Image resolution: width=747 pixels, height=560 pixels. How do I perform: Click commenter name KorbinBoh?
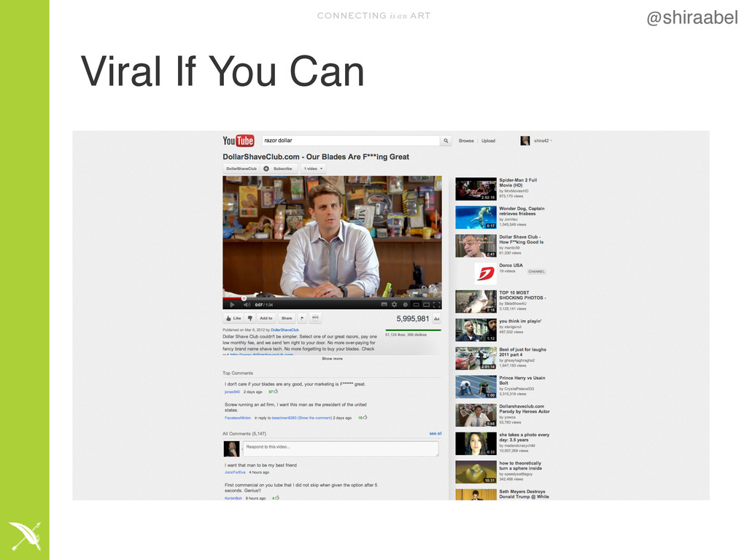pos(233,498)
